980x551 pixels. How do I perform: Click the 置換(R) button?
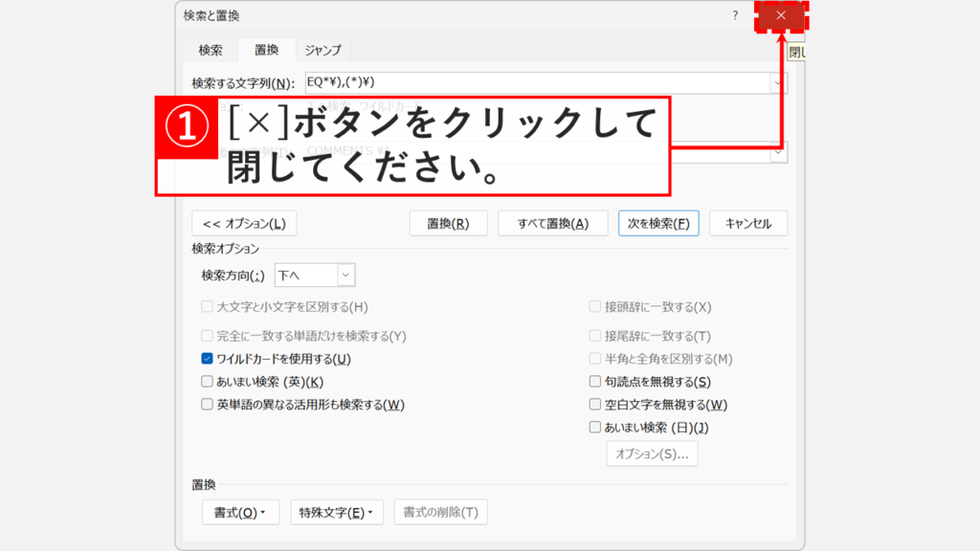tap(448, 223)
